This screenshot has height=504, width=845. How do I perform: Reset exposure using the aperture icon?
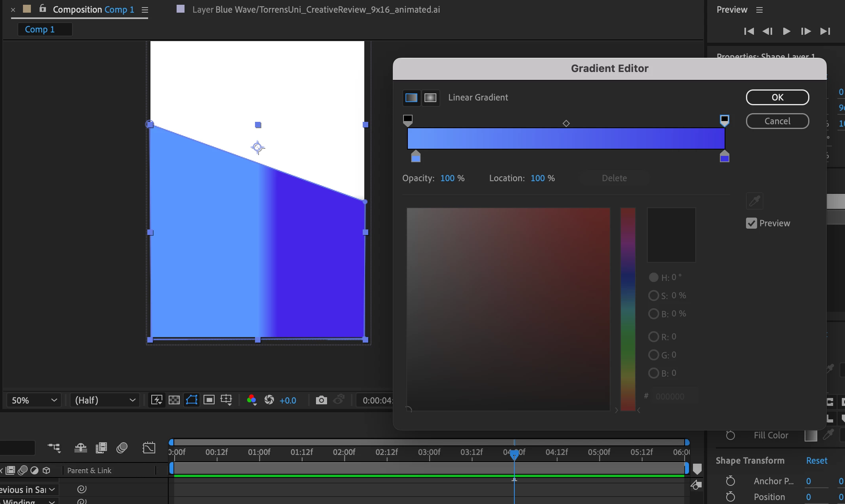click(x=269, y=400)
